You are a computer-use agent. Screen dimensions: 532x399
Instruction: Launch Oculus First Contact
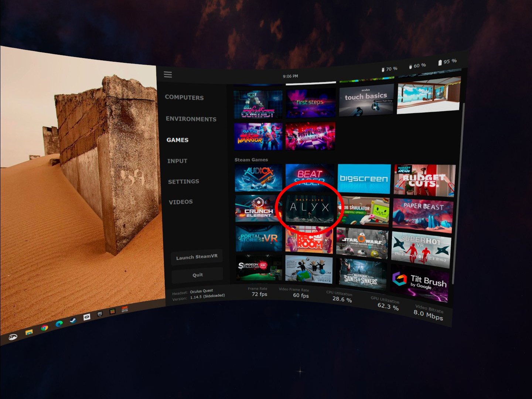click(x=258, y=105)
